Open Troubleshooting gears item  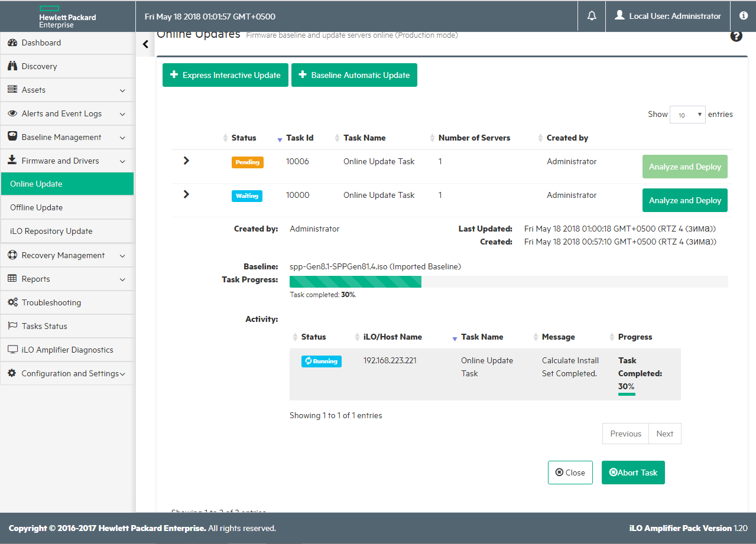tap(51, 302)
